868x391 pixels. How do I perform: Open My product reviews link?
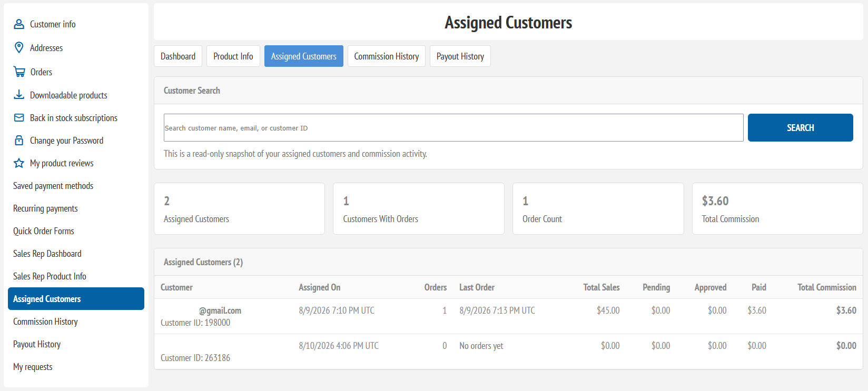tap(62, 163)
